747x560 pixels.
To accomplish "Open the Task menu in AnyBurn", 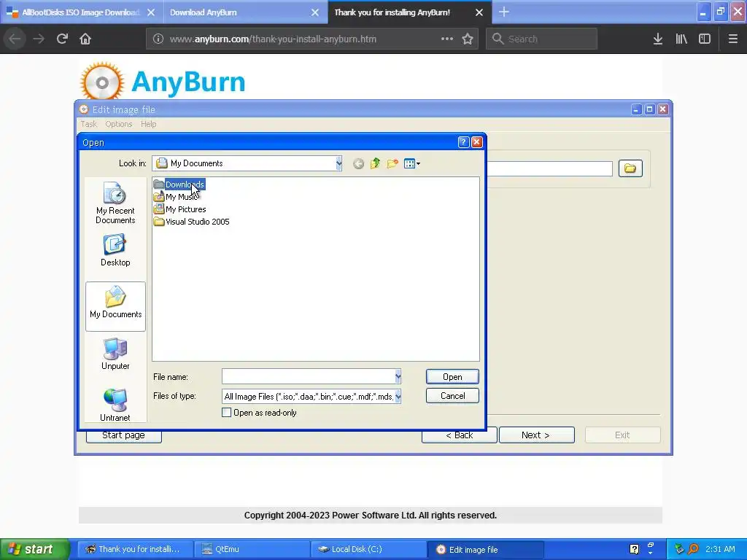I will [x=88, y=124].
